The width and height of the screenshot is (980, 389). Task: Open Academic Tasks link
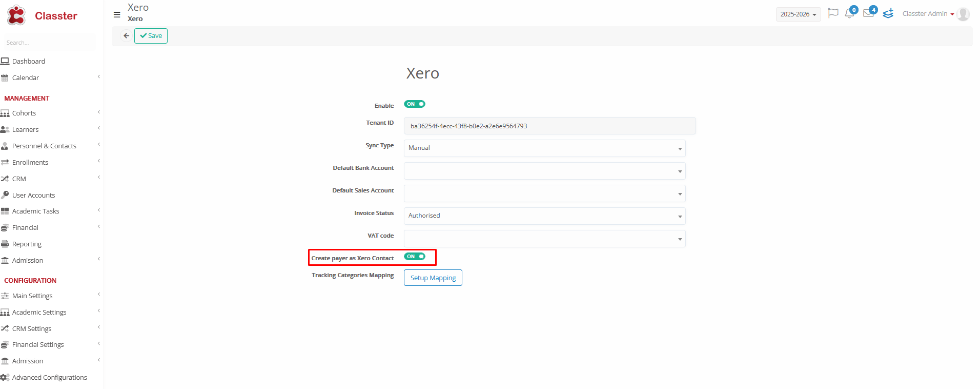(x=36, y=211)
